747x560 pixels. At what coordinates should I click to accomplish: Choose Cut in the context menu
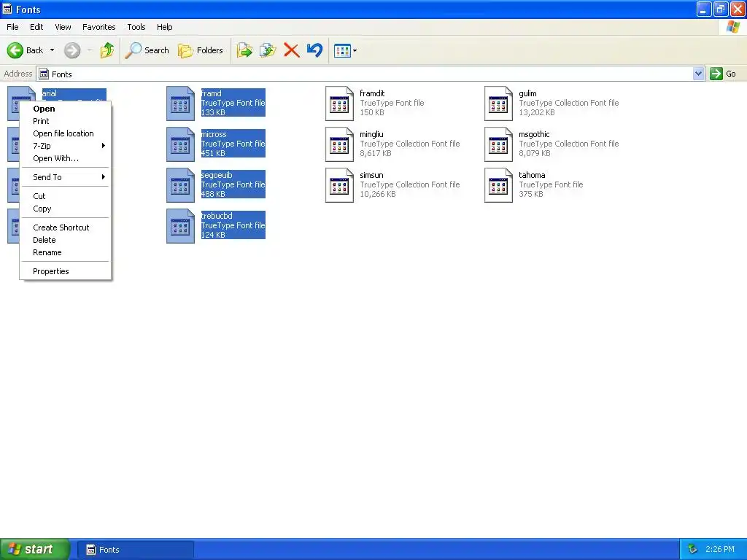click(65, 196)
